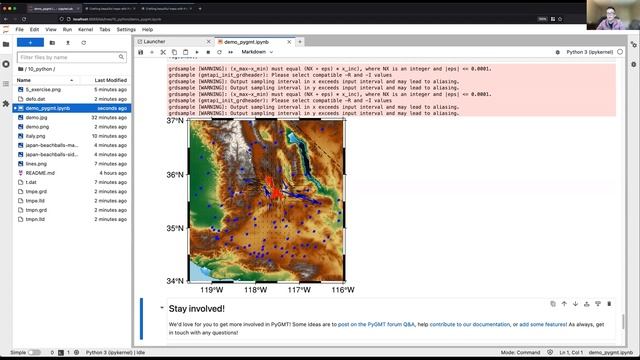Viewport: 640px width, 360px height.
Task: Open the Table of Contents sidebar icon
Action: tap(6, 84)
